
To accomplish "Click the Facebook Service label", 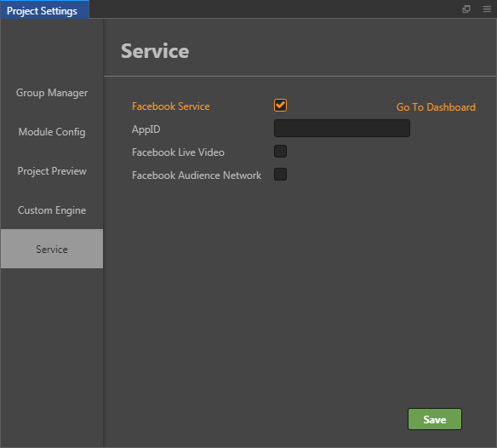I will (170, 106).
